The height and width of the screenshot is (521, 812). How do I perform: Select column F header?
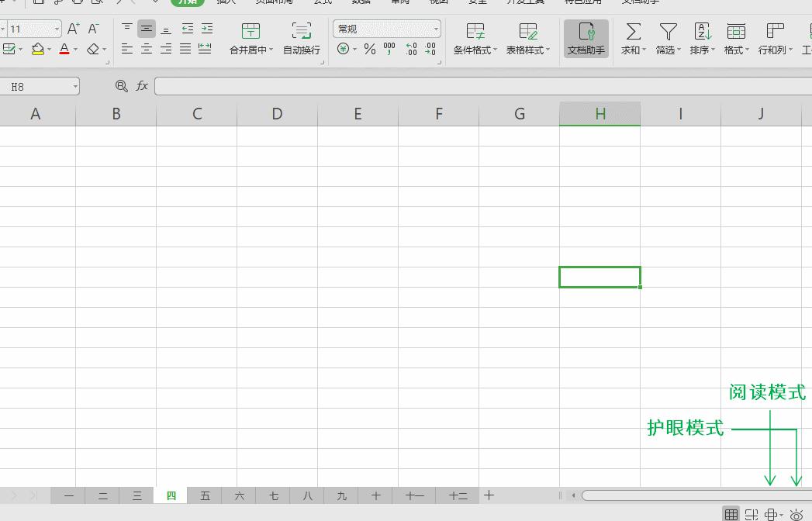(439, 114)
